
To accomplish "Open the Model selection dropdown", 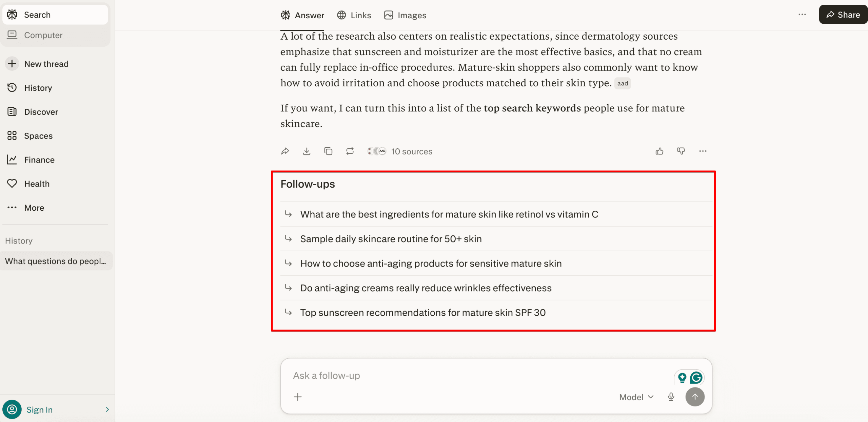I will [636, 397].
